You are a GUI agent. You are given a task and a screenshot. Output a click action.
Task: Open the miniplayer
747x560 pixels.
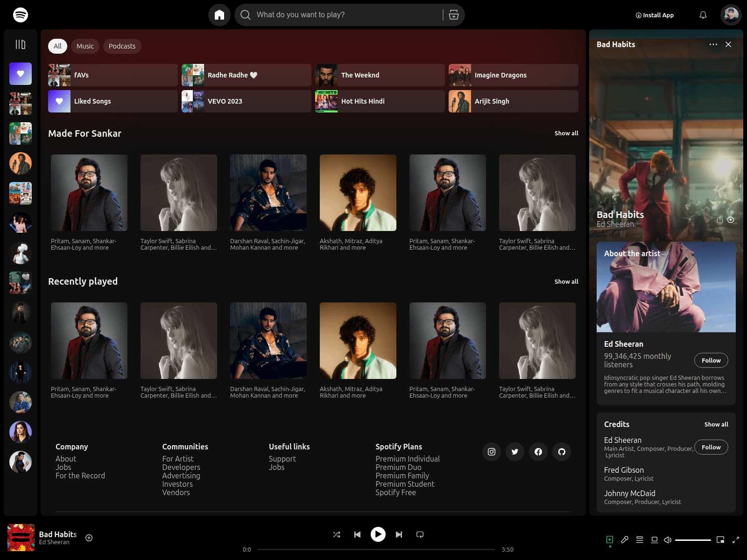pos(720,540)
